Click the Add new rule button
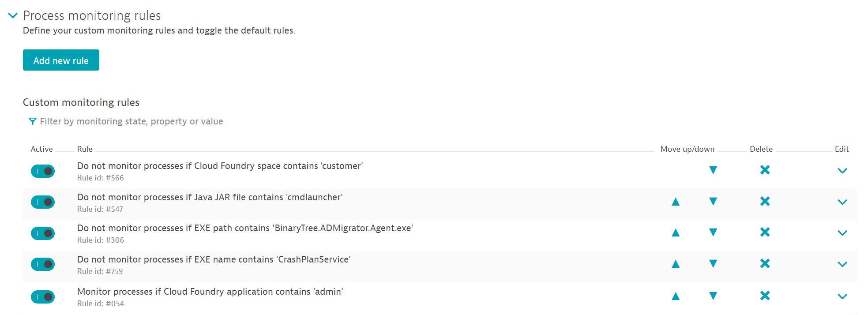The height and width of the screenshot is (315, 868). tap(61, 60)
